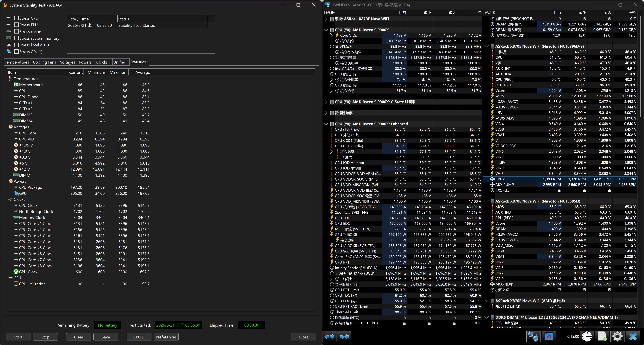Image resolution: width=644 pixels, height=345 pixels.
Task: Click the '最大' column header in HWiNFO left panel
Action: (445, 13)
